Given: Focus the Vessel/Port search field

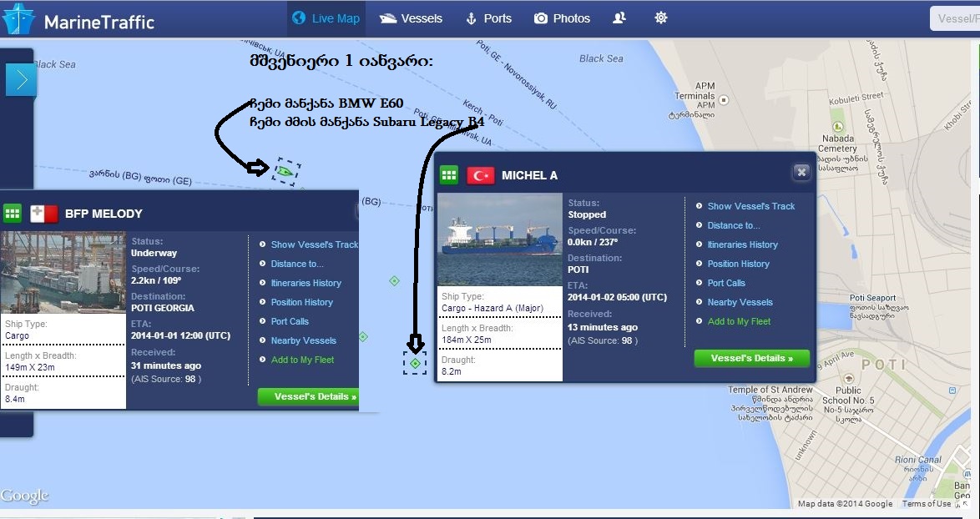Looking at the screenshot, I should point(955,18).
